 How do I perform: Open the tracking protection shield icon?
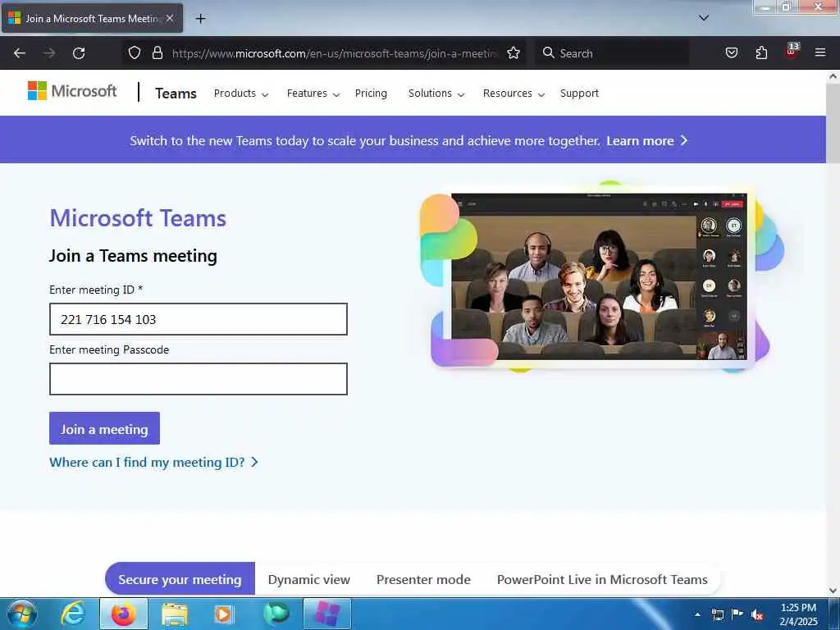click(x=135, y=52)
